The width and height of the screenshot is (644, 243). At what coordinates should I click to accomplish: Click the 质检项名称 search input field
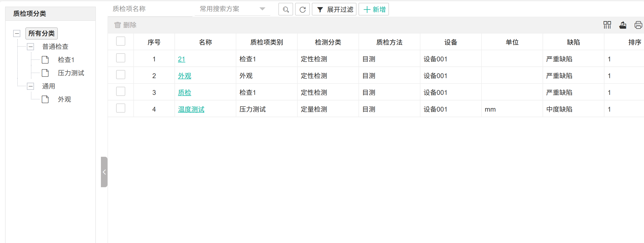click(x=150, y=9)
